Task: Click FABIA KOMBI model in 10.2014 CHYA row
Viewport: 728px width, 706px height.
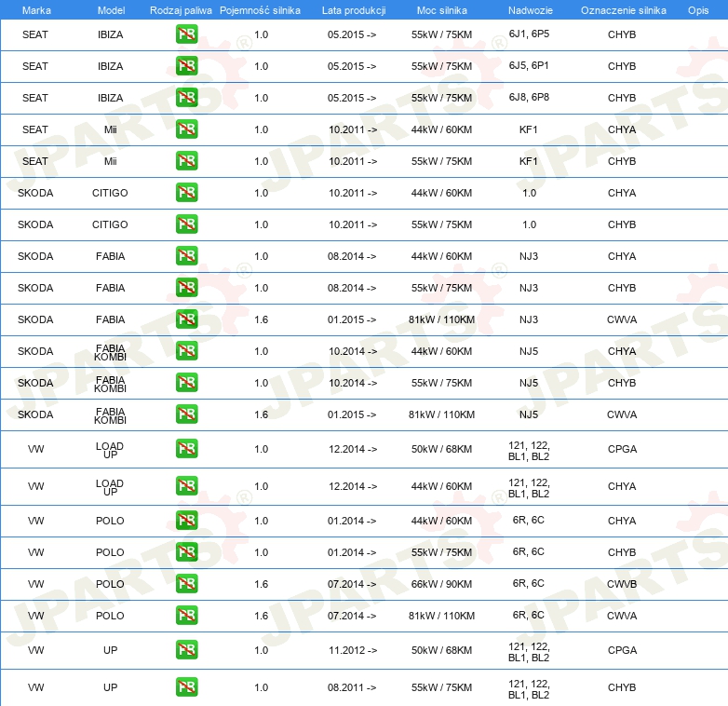Action: coord(110,353)
